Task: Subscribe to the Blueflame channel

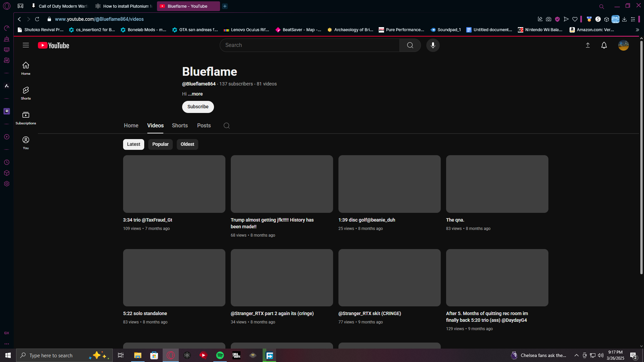Action: click(x=198, y=107)
